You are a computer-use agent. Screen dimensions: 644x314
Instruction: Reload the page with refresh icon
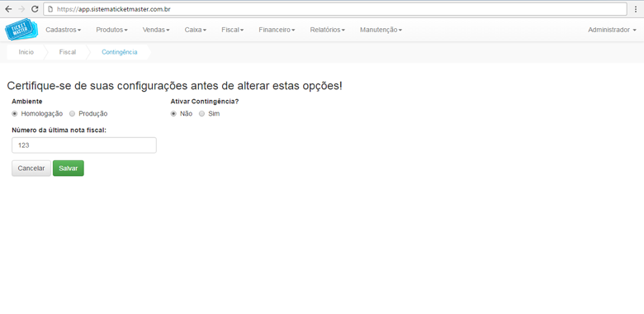click(35, 9)
